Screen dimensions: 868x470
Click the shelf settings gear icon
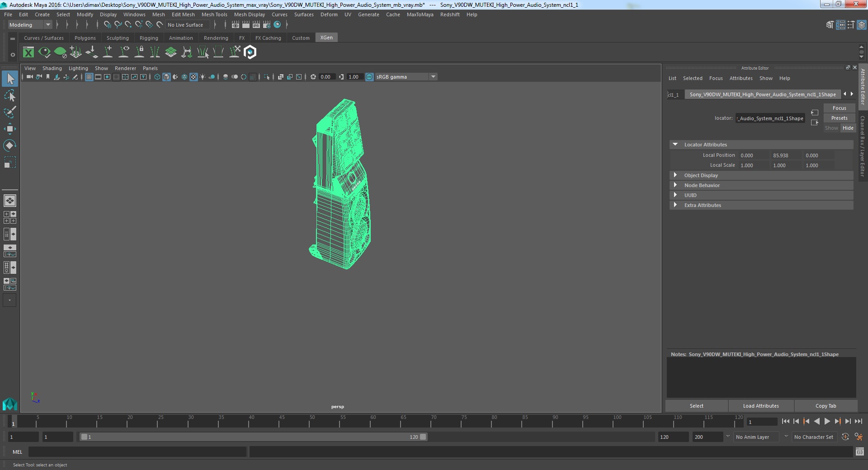point(13,55)
